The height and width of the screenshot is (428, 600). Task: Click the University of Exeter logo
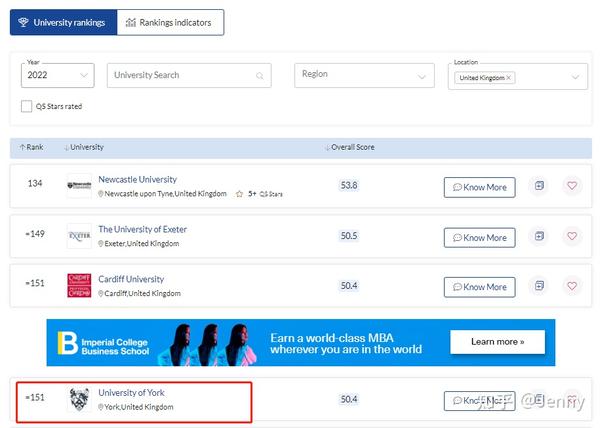click(79, 236)
